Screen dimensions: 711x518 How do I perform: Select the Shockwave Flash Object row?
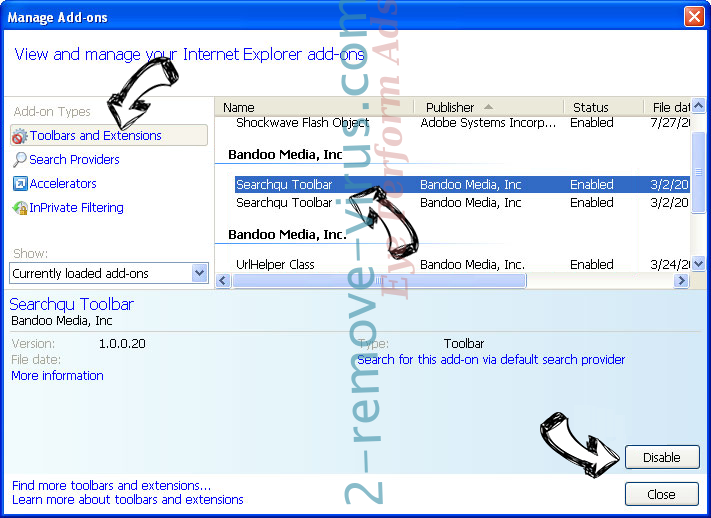(x=463, y=123)
